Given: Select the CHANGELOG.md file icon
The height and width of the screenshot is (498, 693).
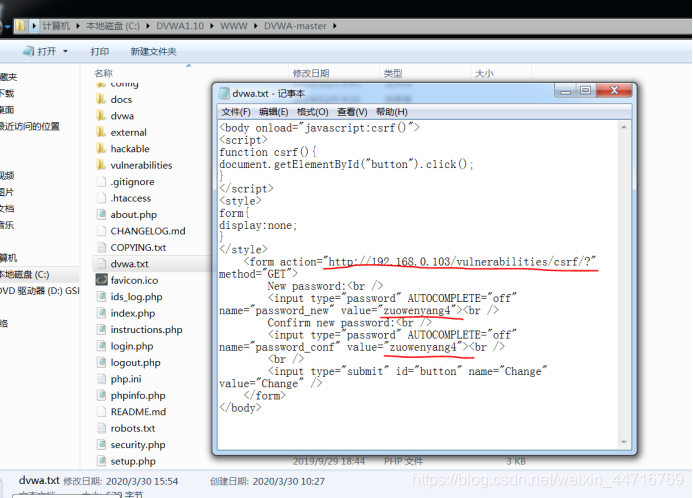Looking at the screenshot, I should click(101, 231).
